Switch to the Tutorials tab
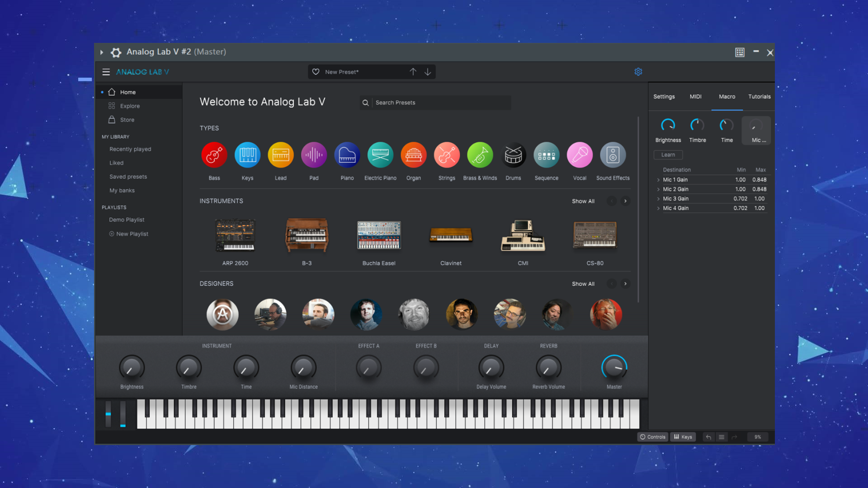This screenshot has height=488, width=868. [759, 96]
